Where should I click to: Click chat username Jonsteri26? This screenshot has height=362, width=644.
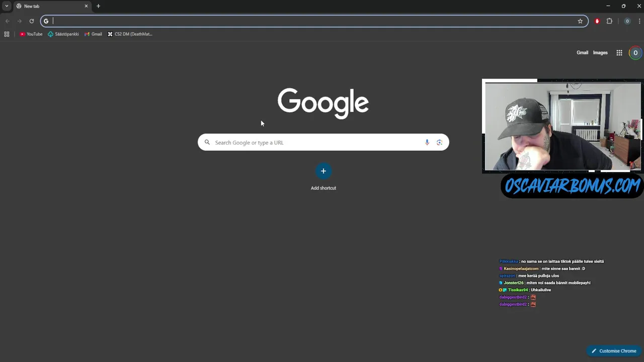click(514, 283)
